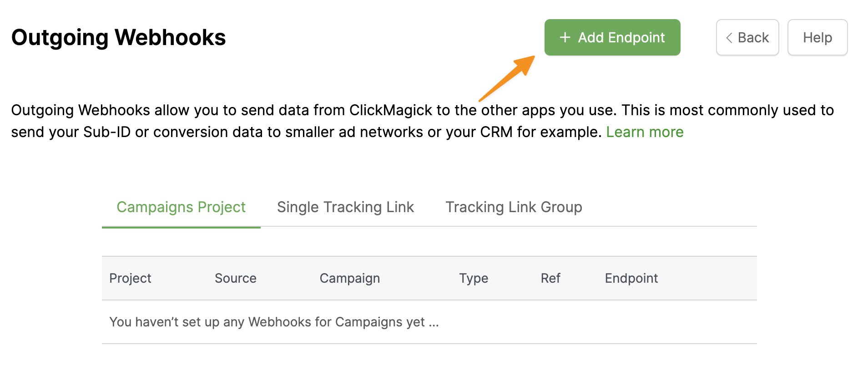Click the Ref column header

pos(550,278)
